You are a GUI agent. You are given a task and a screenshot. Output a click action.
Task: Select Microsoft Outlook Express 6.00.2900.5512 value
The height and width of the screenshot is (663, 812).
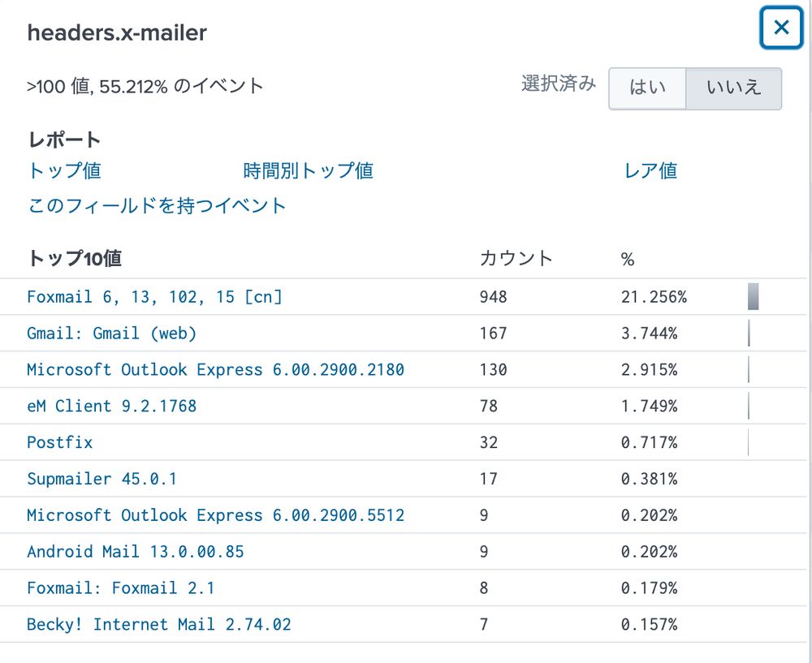click(x=215, y=515)
